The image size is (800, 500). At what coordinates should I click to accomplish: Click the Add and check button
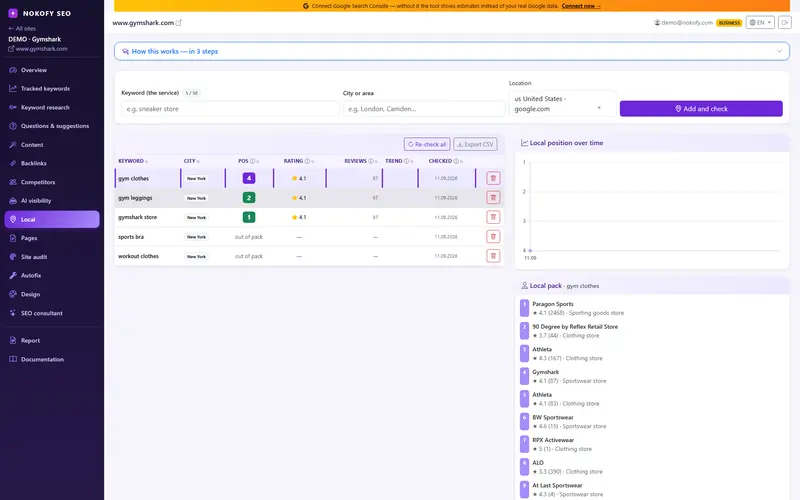tap(701, 109)
